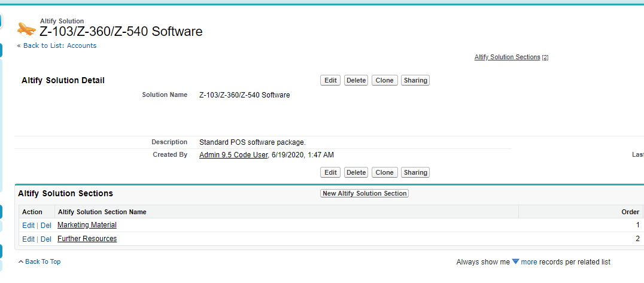644x283 pixels.
Task: Click the Solution Name value 'Z-103/Z-360/Z-540 Software'
Action: point(244,95)
